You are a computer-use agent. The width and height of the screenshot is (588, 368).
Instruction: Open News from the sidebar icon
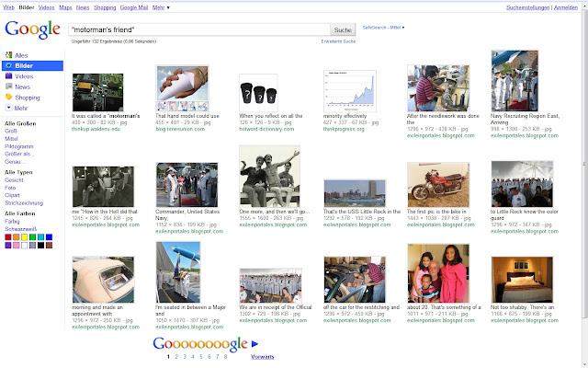(8, 86)
